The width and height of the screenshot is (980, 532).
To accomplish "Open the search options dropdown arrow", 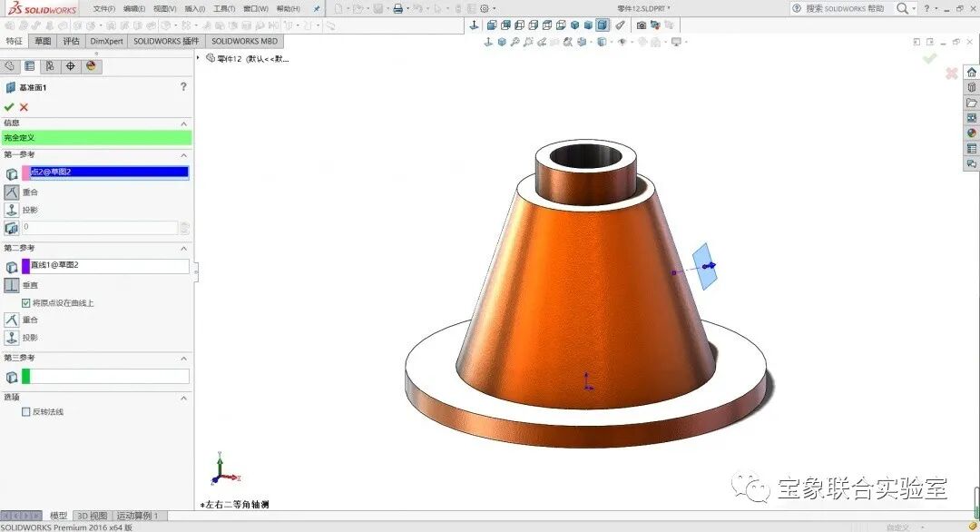I will click(x=913, y=9).
